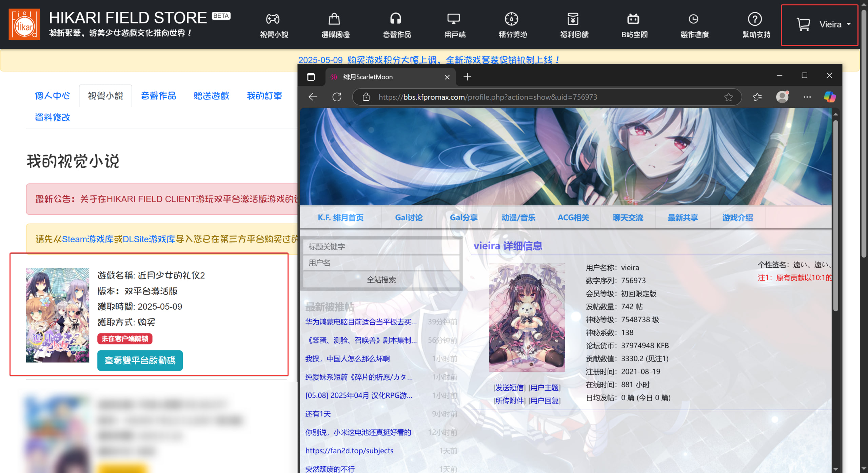Select the 我的訂單 tab
This screenshot has height=473, width=868.
coord(264,96)
